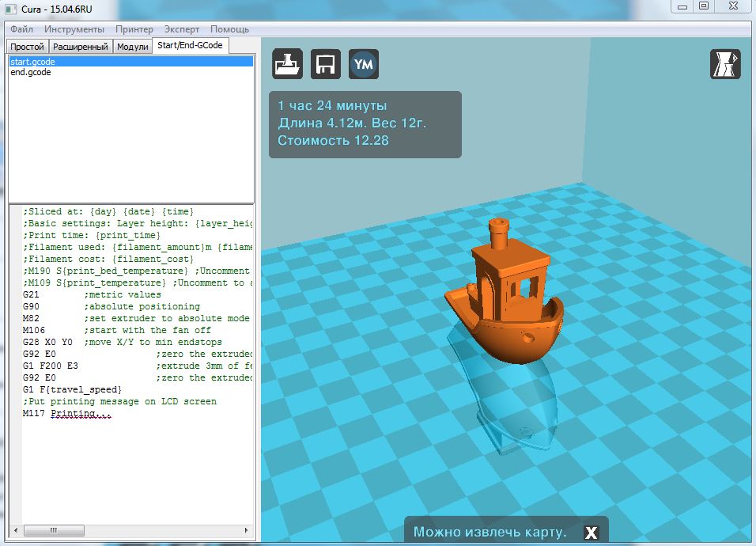
Task: Click the orange 3DBenchy boat model
Action: tap(506, 309)
